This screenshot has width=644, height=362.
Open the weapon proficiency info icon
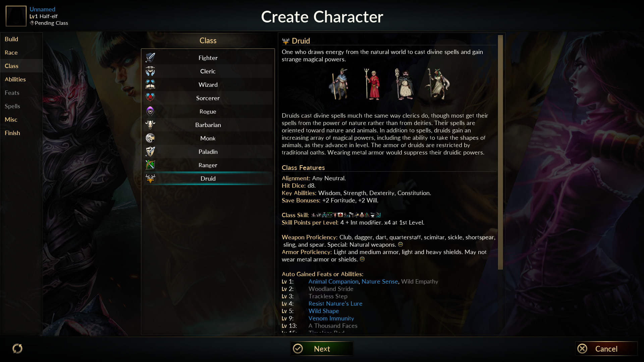click(400, 244)
